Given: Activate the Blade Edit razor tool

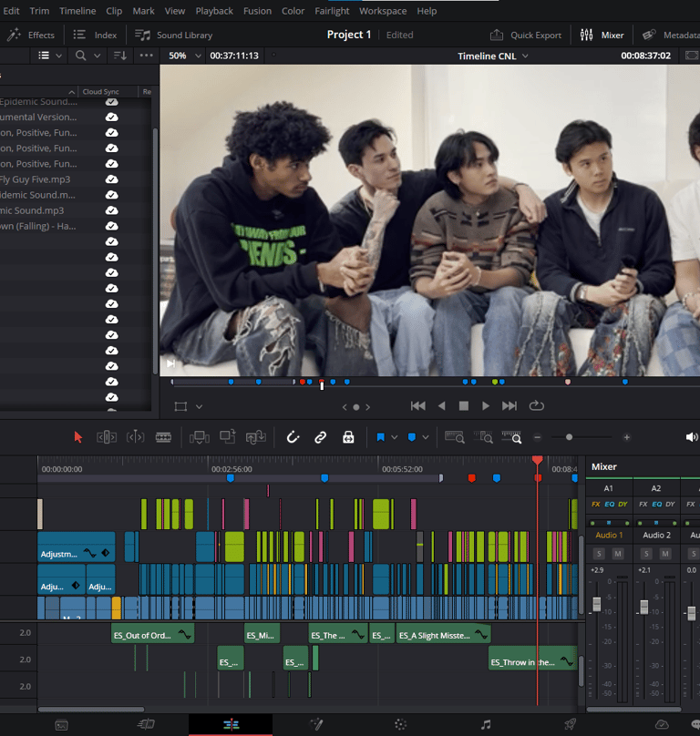Looking at the screenshot, I should (x=164, y=437).
